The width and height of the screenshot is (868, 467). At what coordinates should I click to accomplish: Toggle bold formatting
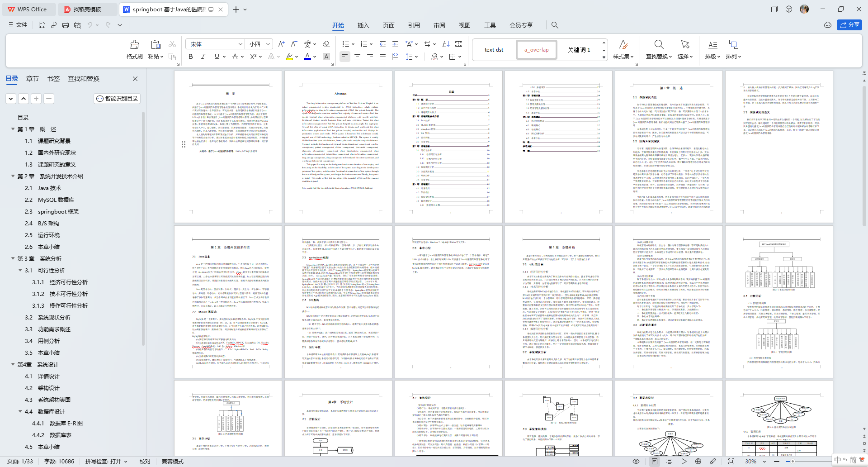(191, 57)
